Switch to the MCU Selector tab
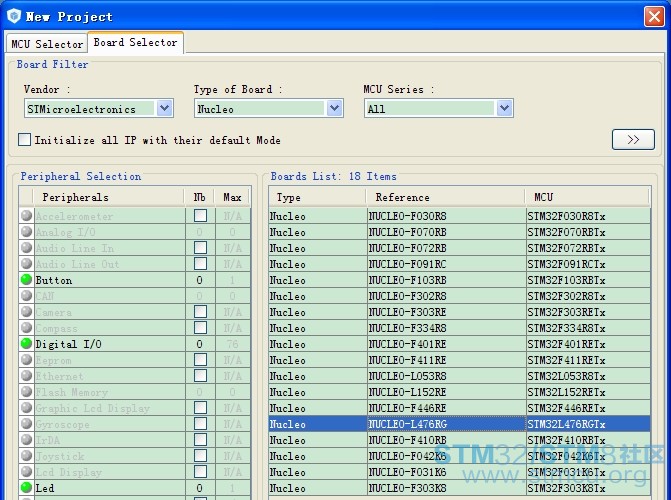 pyautogui.click(x=47, y=44)
